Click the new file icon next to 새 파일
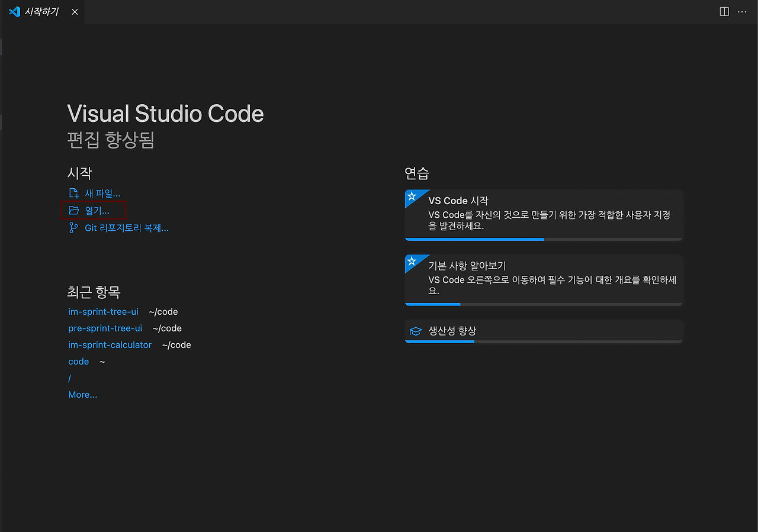 pyautogui.click(x=74, y=194)
